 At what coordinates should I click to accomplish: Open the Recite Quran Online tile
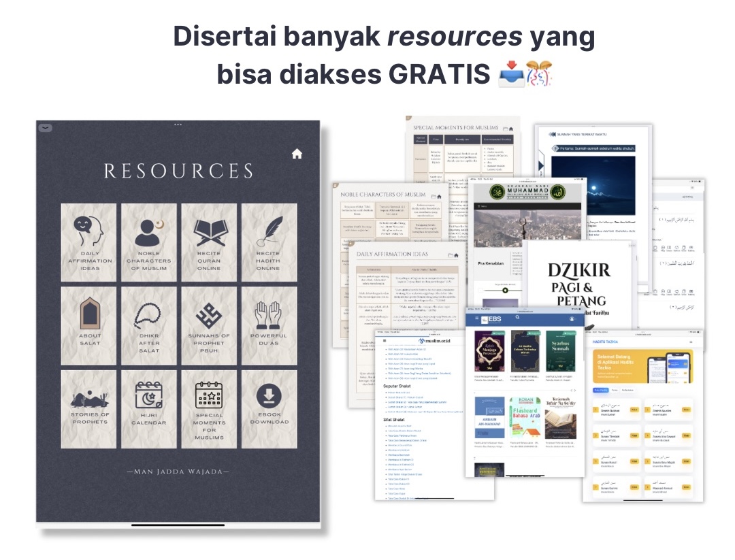point(209,242)
